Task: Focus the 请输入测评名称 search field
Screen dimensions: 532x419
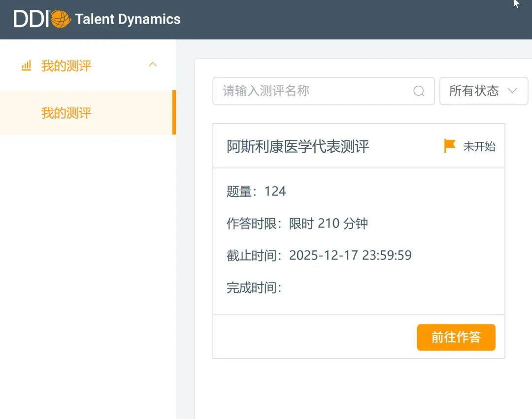Action: [x=323, y=91]
